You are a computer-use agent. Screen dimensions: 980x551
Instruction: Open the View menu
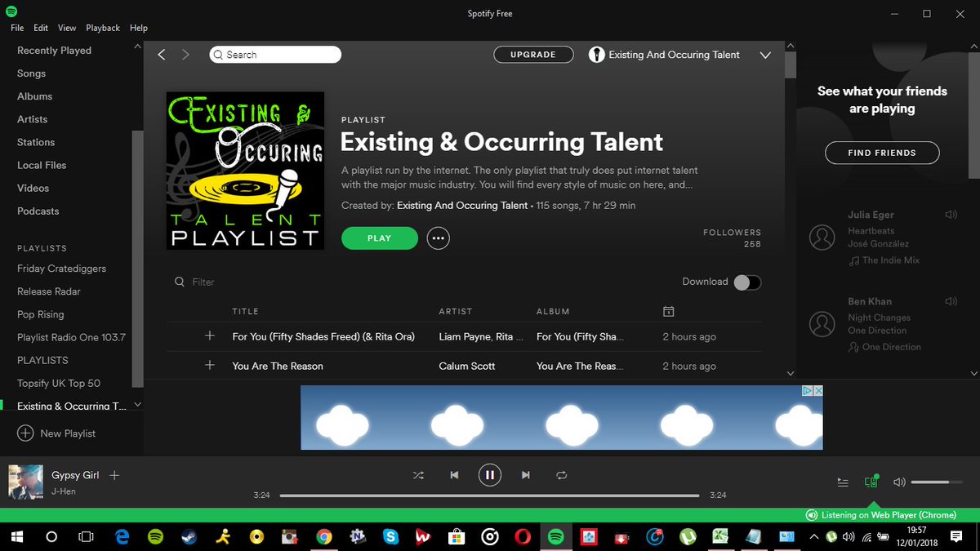click(67, 28)
